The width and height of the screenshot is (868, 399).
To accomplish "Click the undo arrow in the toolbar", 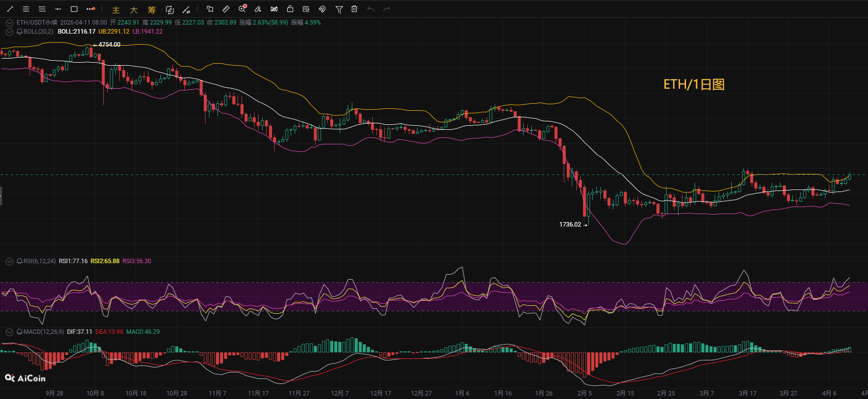I will (371, 9).
